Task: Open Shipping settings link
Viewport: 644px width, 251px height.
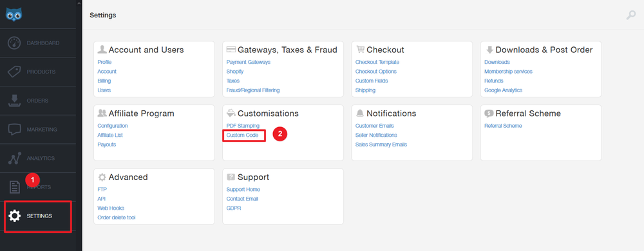Action: [x=365, y=90]
